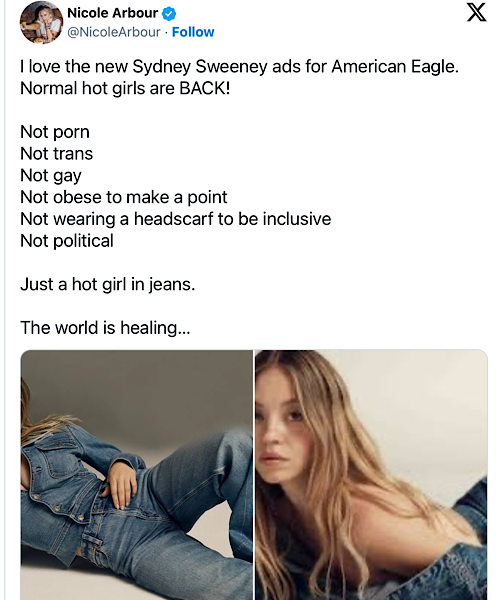Screen dimensions: 500x600
Task: Click the 'I love the new Sydney Sweeney' line
Action: tap(239, 67)
